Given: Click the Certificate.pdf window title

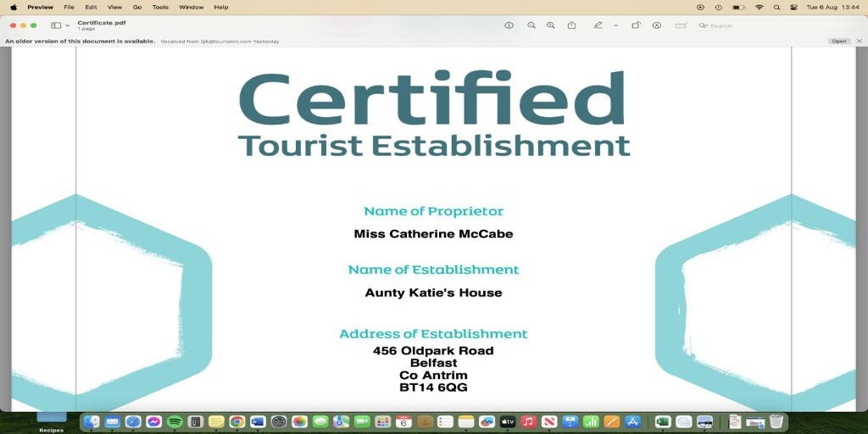Looking at the screenshot, I should click(x=102, y=23).
